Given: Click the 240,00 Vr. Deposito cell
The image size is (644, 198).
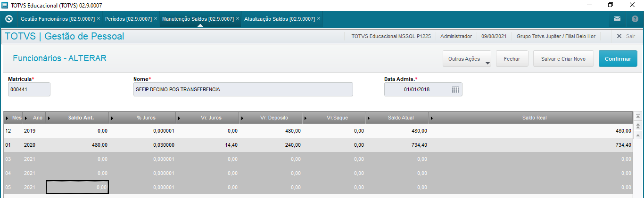Looking at the screenshot, I should (x=271, y=145).
